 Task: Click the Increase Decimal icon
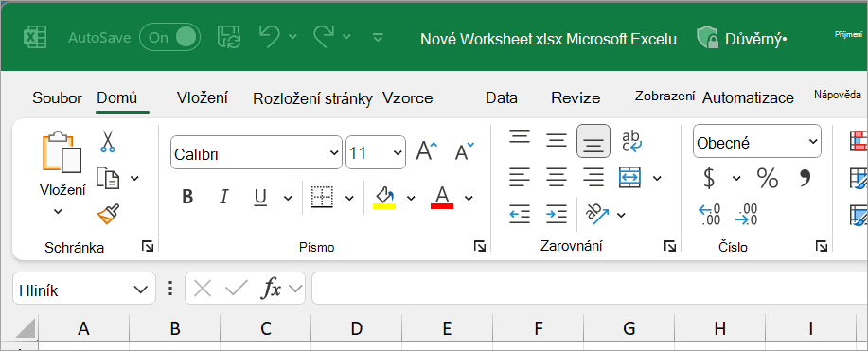710,215
